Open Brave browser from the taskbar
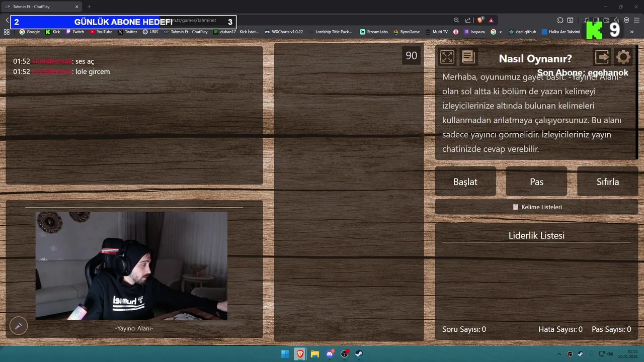The width and height of the screenshot is (644, 362). (x=300, y=354)
